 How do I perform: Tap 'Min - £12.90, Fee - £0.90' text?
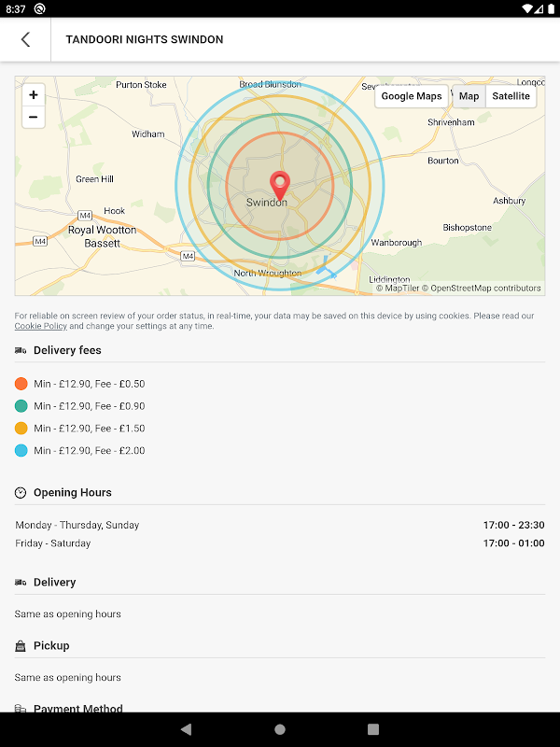tap(89, 406)
